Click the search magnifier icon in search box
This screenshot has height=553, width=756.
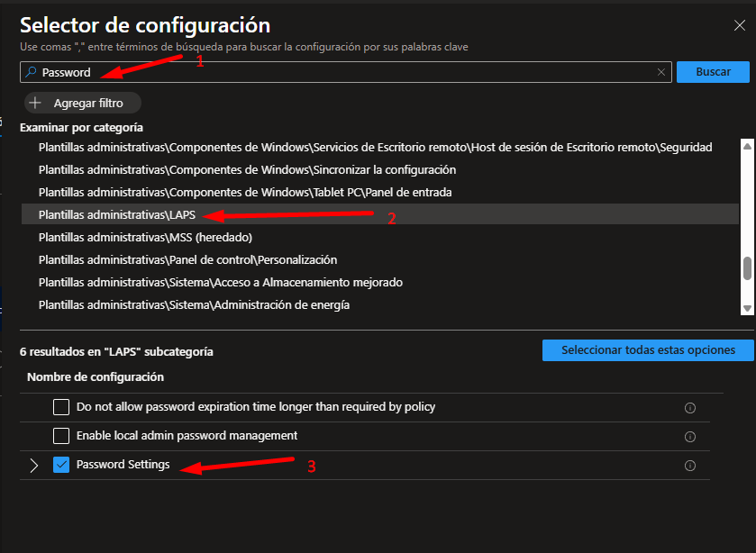click(x=31, y=73)
